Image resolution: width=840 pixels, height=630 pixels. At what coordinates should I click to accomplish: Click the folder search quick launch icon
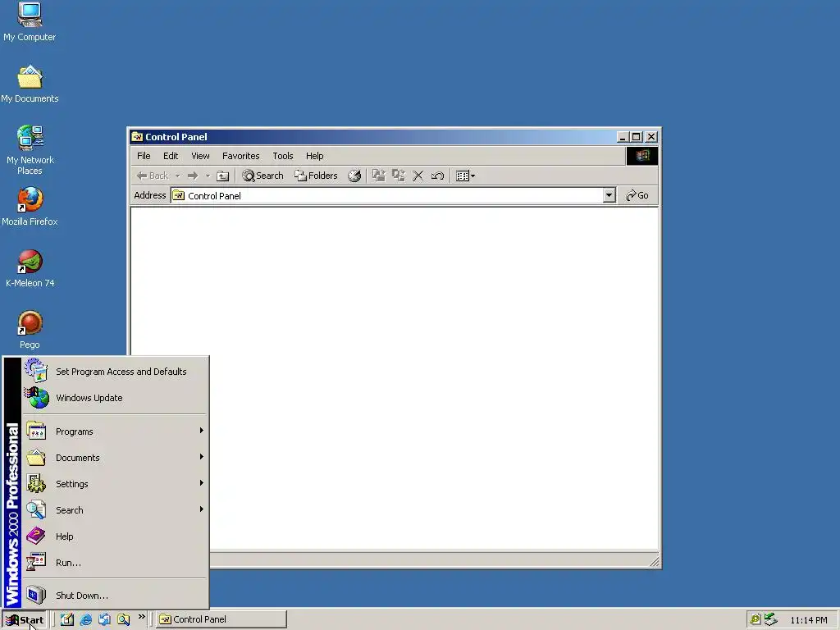[124, 619]
